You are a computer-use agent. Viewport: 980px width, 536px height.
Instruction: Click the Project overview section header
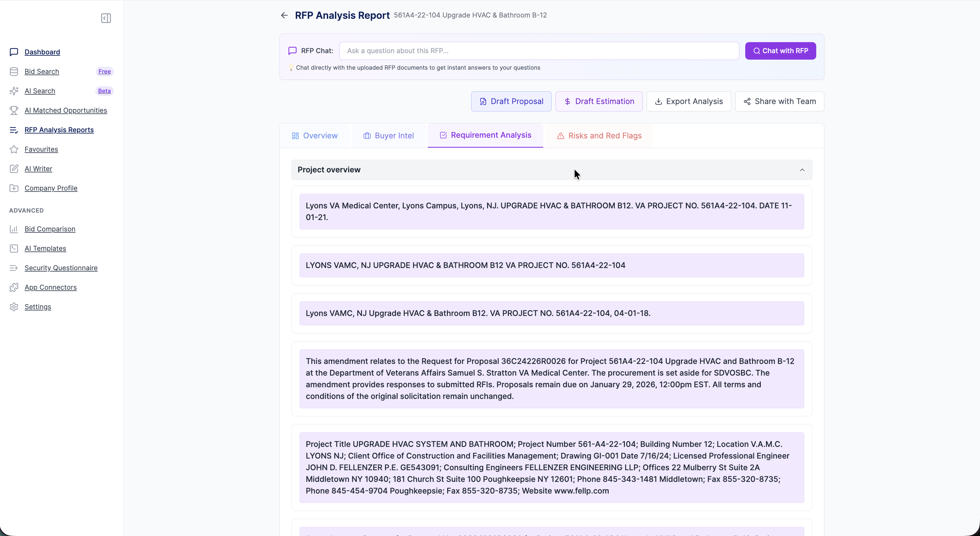click(552, 169)
